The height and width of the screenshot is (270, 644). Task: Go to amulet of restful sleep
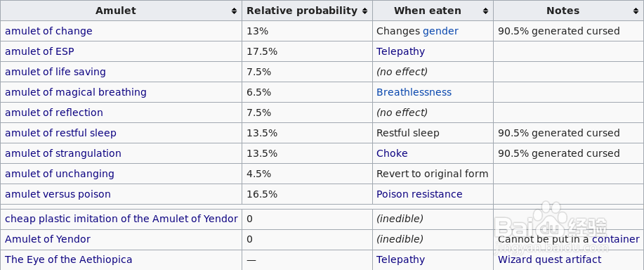coord(60,133)
